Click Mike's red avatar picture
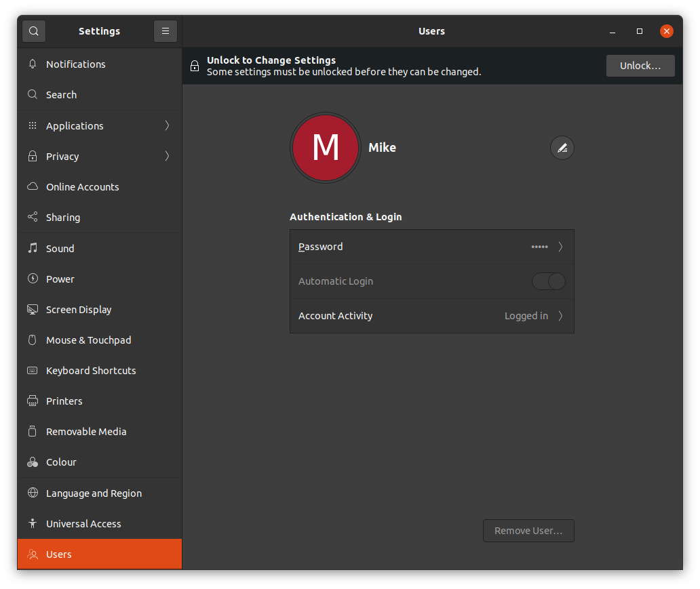The width and height of the screenshot is (700, 589). 326,148
